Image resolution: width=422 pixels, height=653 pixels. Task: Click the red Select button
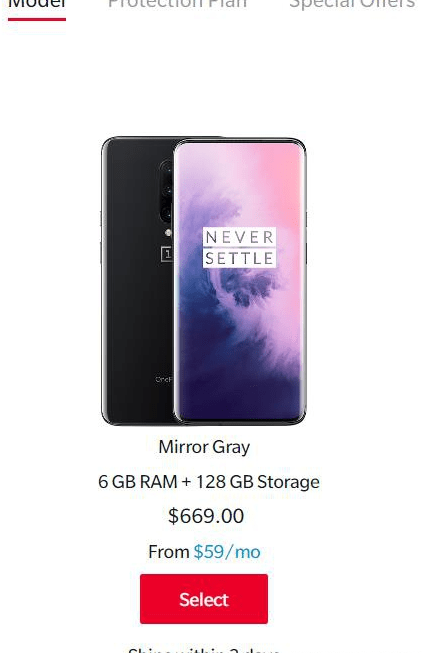[x=204, y=599]
